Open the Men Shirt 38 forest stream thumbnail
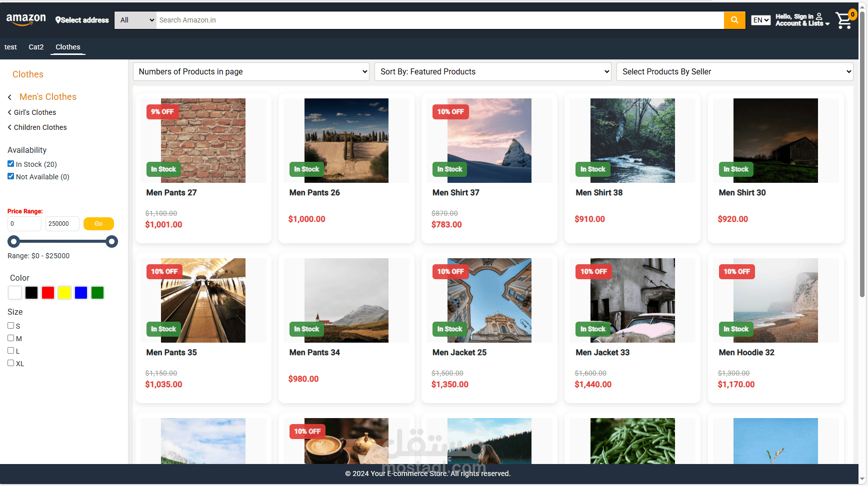This screenshot has height=486, width=868. click(x=632, y=140)
